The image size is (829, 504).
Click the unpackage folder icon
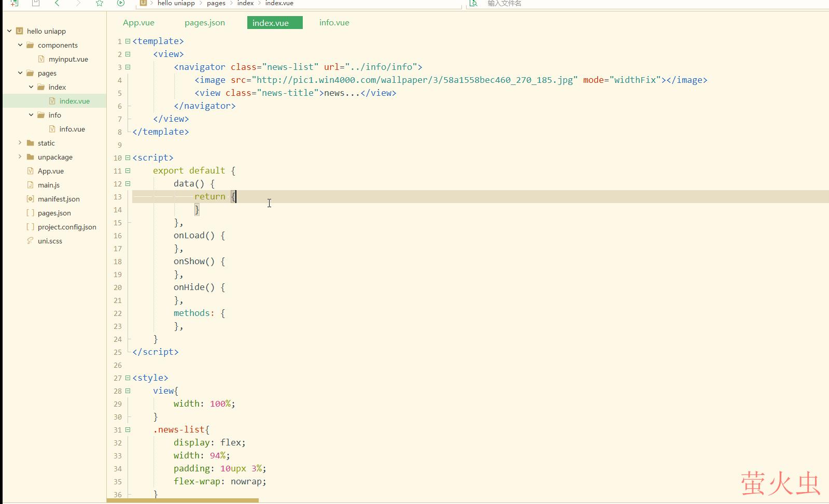(x=30, y=157)
